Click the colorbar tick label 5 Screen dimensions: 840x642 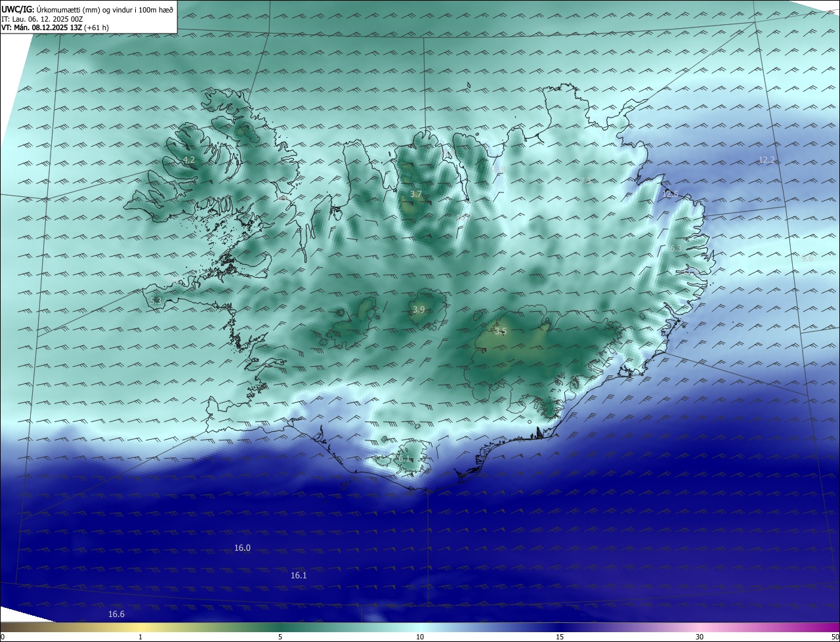(x=280, y=637)
